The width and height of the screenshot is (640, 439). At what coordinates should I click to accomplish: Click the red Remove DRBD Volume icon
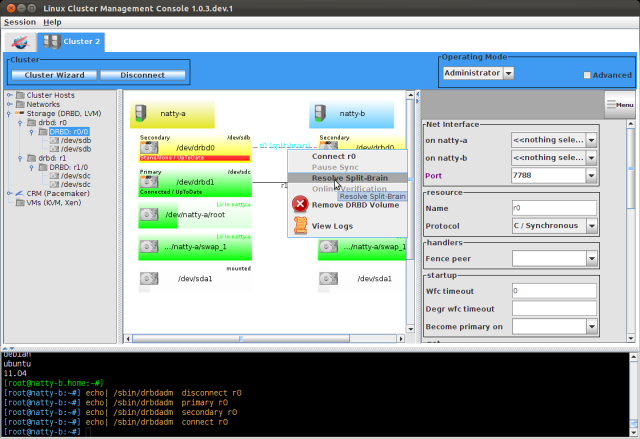299,204
